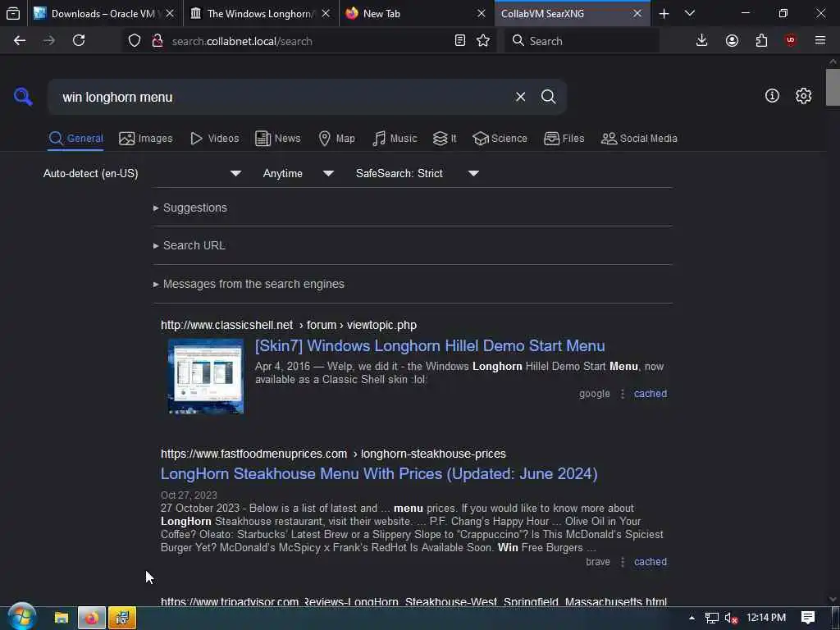Screen dimensions: 840x630
Task: Click the uBlock Origin icon
Action: click(791, 41)
